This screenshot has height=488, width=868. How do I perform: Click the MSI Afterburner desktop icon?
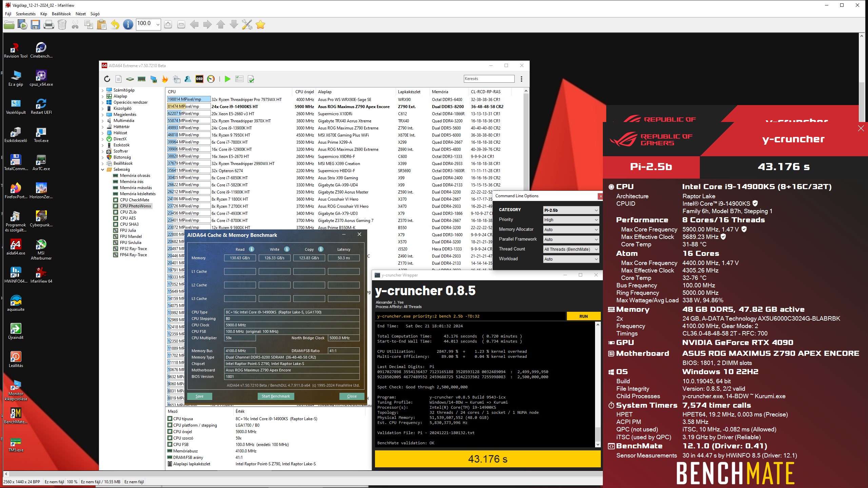click(x=41, y=249)
